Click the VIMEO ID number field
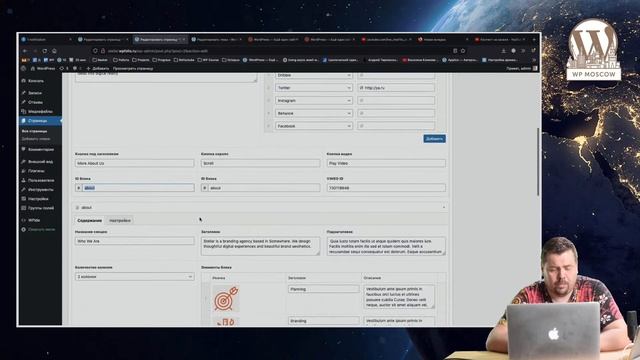The width and height of the screenshot is (640, 360). click(x=386, y=188)
